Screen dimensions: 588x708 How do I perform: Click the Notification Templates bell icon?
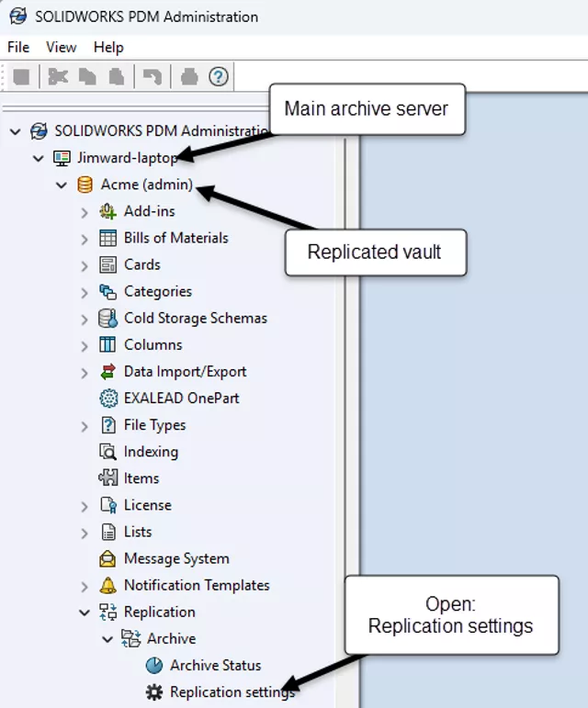(107, 585)
